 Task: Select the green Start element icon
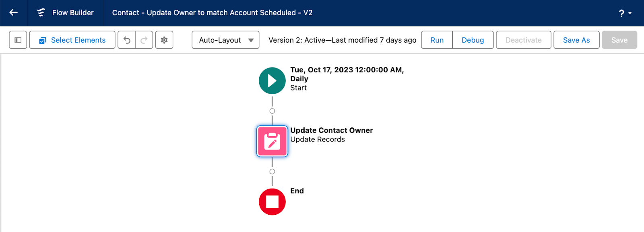click(x=272, y=81)
